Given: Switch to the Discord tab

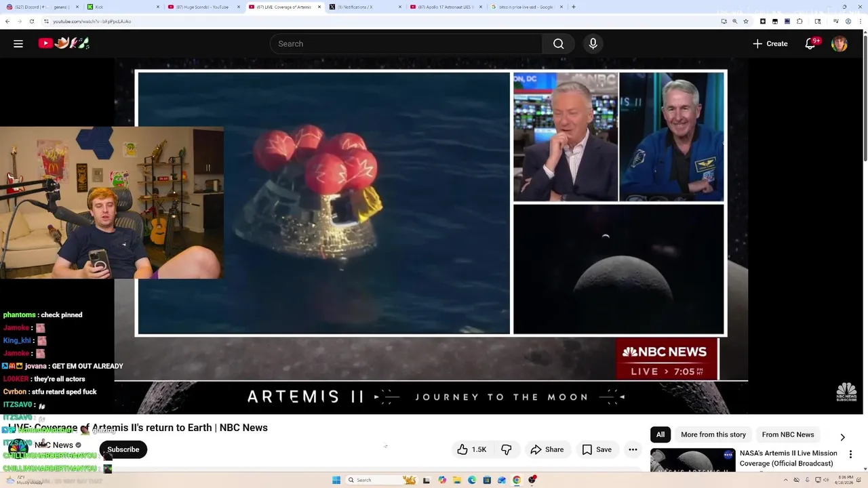Looking at the screenshot, I should tap(41, 7).
